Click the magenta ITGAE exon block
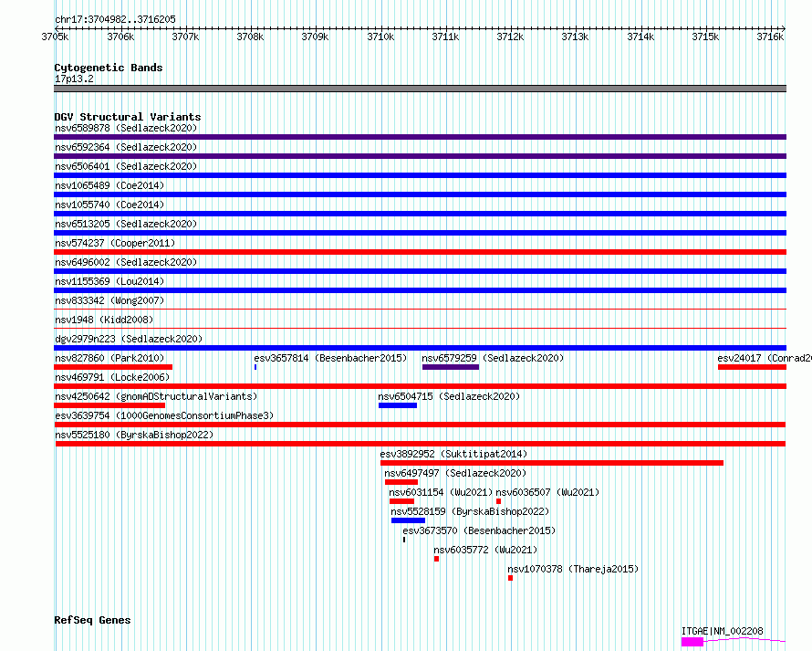 click(692, 642)
